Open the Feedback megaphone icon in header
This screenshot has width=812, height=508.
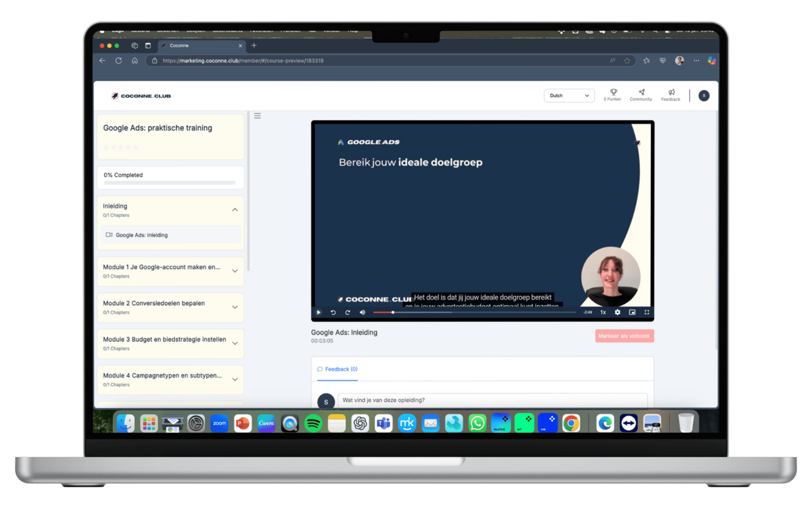click(670, 95)
